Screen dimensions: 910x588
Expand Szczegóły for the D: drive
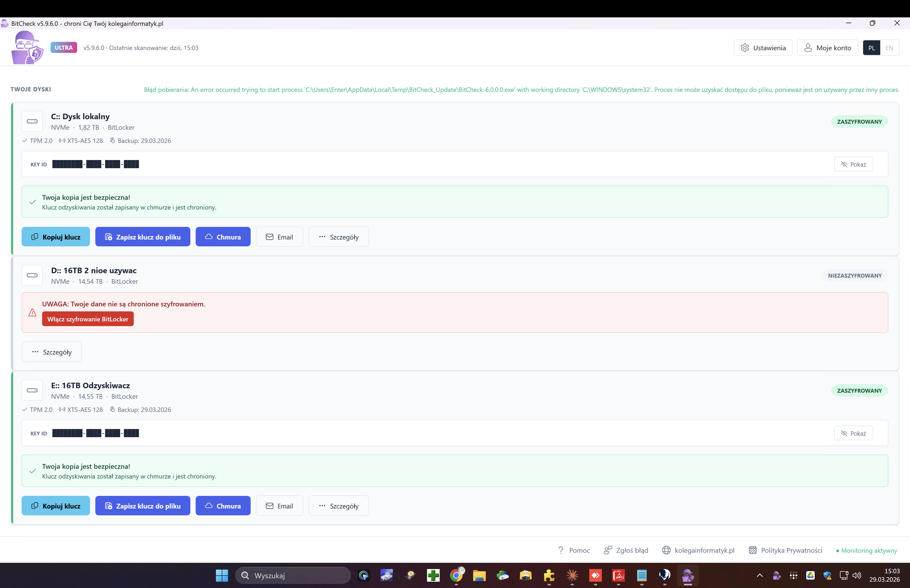coord(52,352)
